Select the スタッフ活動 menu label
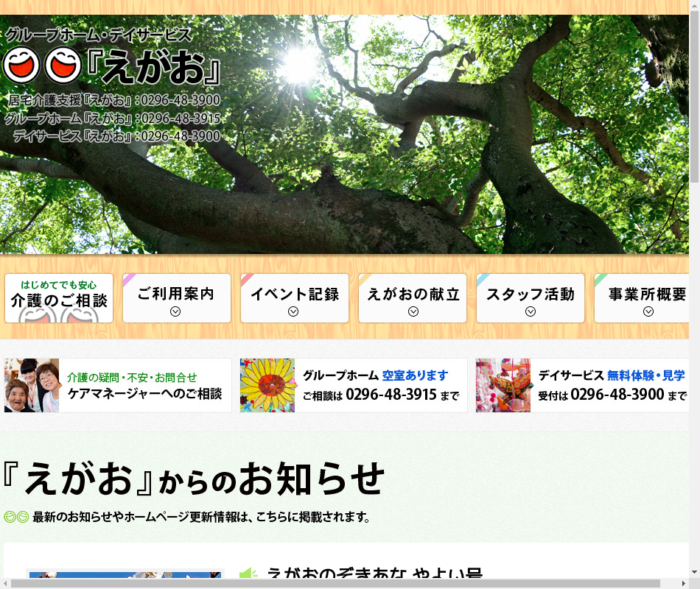The image size is (700, 589). pos(531,294)
